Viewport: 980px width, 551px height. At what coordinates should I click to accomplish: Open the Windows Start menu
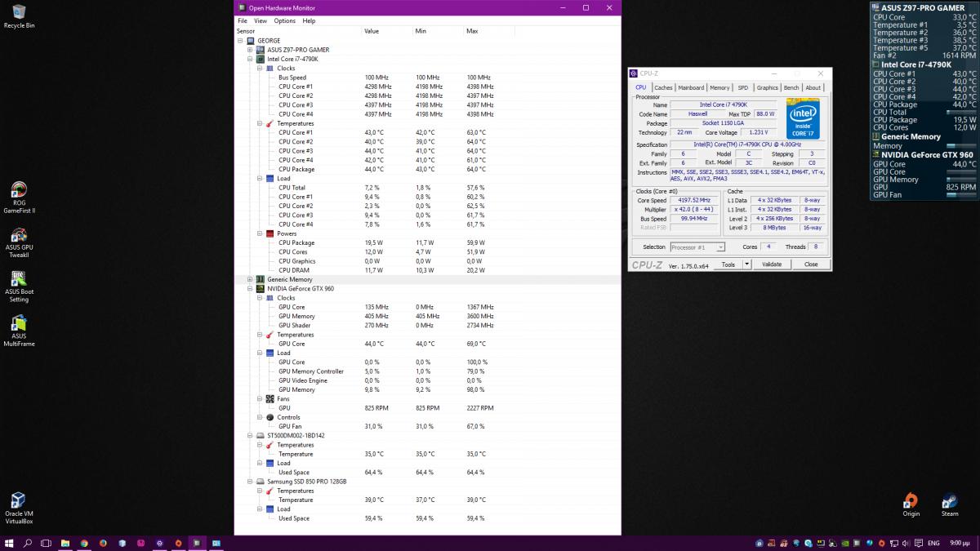click(9, 543)
